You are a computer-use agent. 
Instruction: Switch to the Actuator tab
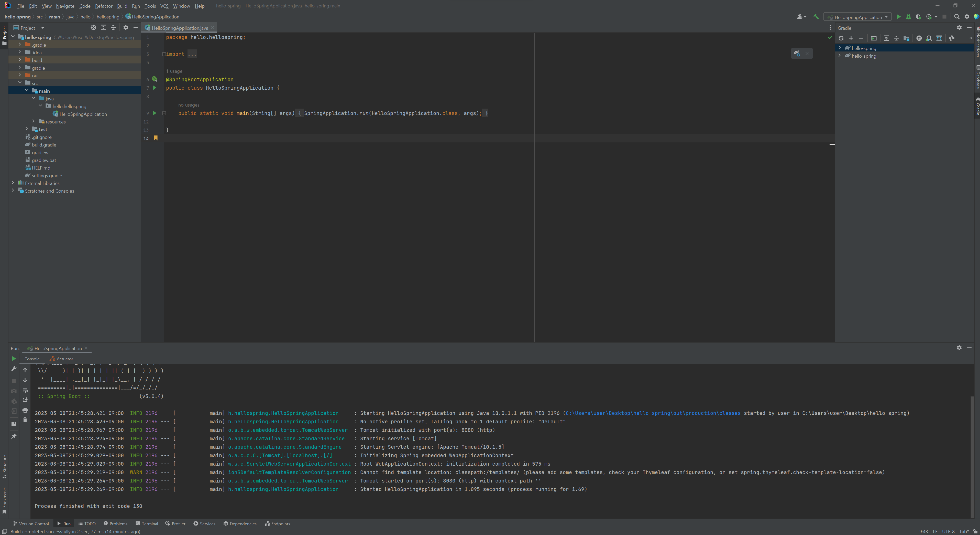click(x=62, y=359)
